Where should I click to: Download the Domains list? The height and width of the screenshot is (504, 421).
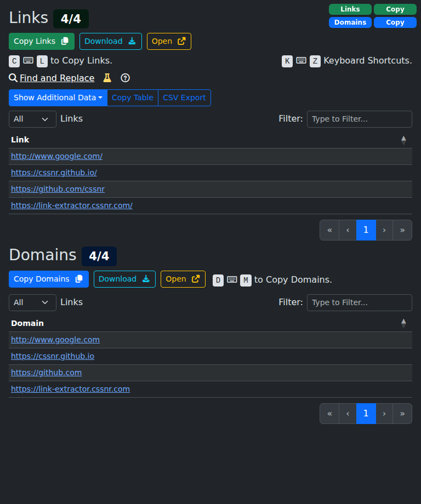(124, 279)
